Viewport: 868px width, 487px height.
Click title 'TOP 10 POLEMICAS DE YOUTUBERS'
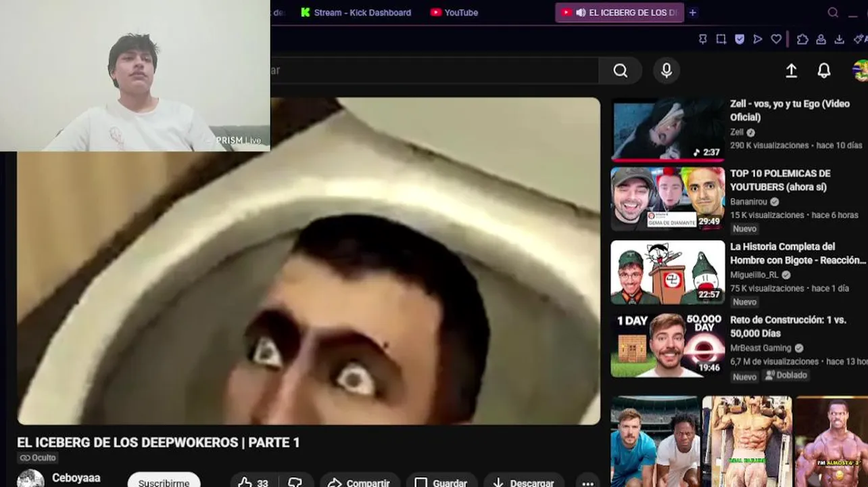point(780,180)
